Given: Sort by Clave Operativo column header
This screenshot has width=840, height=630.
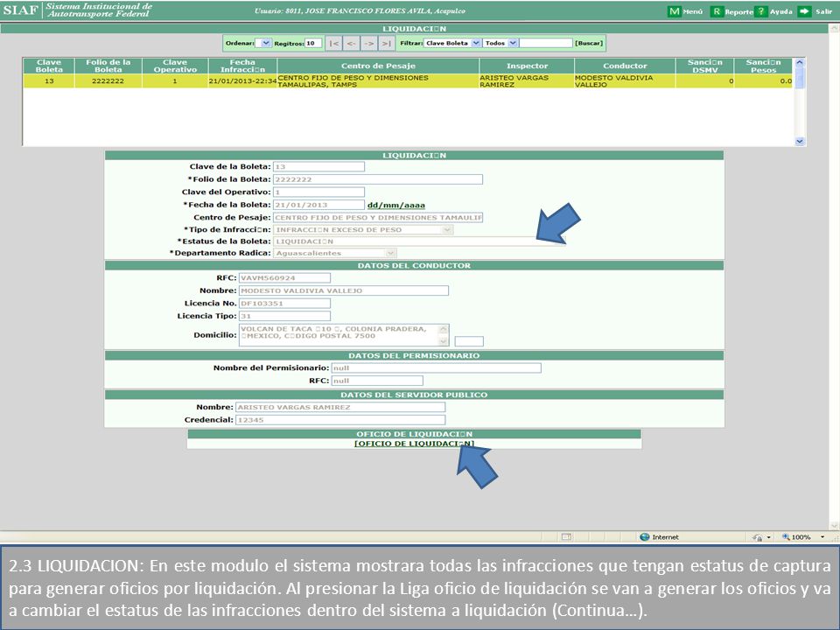Looking at the screenshot, I should coord(175,66).
